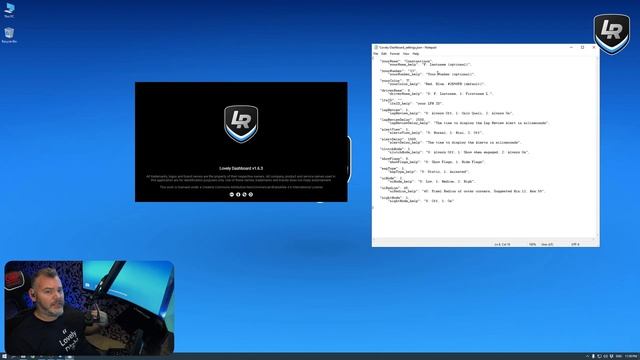Click the Creative Commons CC license icon

click(x=231, y=194)
